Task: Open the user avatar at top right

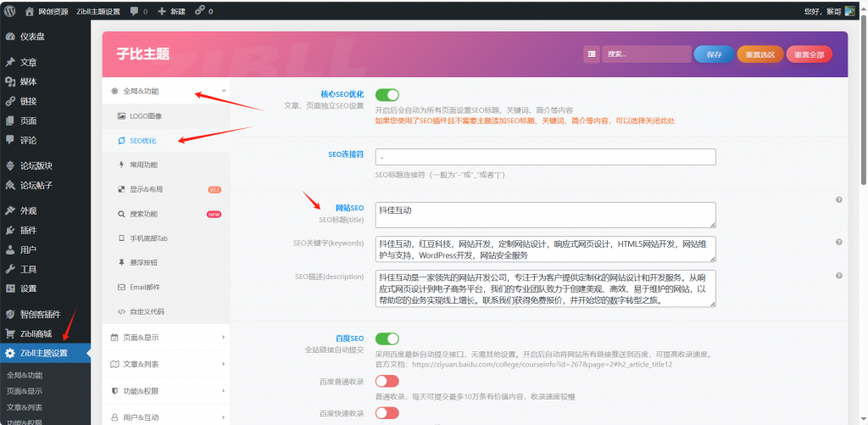Action: (x=849, y=10)
